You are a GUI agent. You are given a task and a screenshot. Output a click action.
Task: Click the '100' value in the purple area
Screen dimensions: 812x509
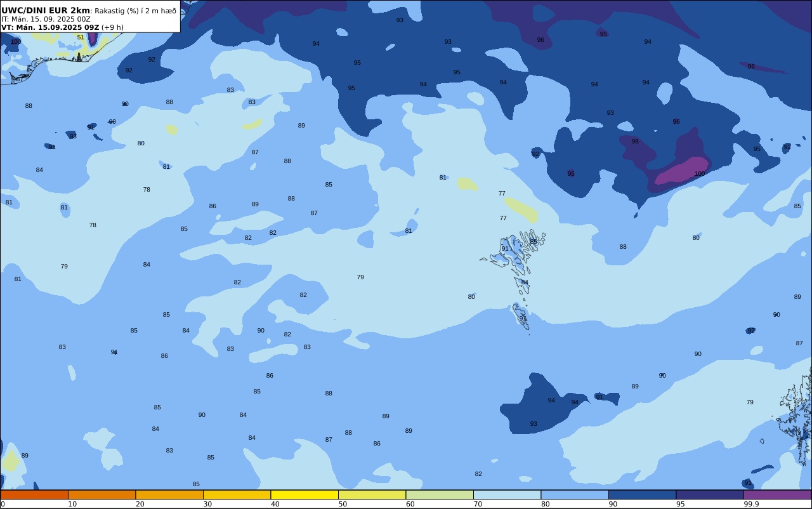pos(700,173)
